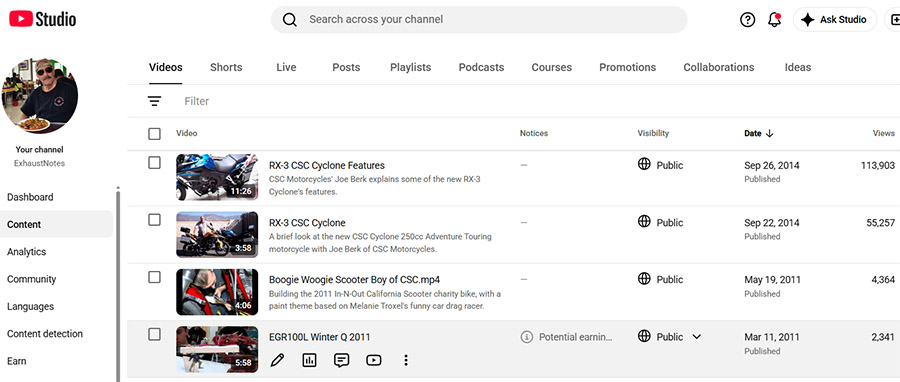Click the globe icon in the RX-3 CSC Cyclone row
Screen dimensions: 900x382
pyautogui.click(x=644, y=221)
